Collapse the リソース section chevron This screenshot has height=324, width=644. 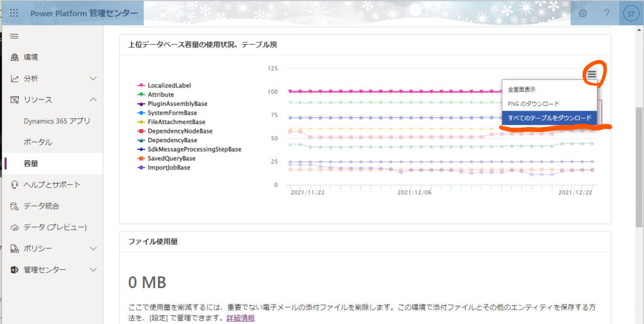coord(93,100)
